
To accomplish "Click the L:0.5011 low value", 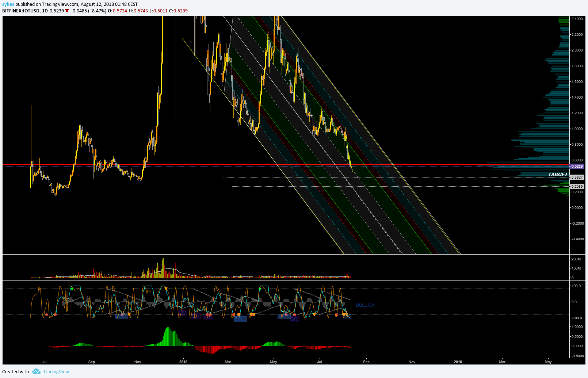I will [159, 11].
